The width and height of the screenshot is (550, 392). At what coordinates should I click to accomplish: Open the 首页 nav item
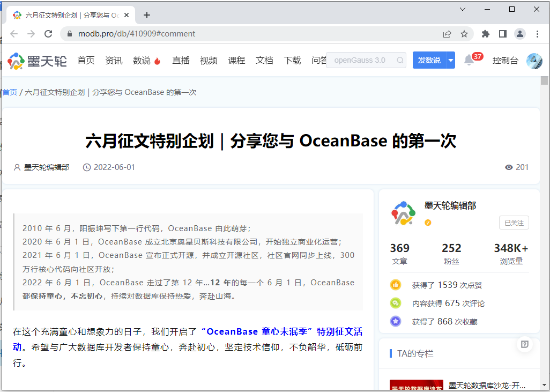[86, 61]
